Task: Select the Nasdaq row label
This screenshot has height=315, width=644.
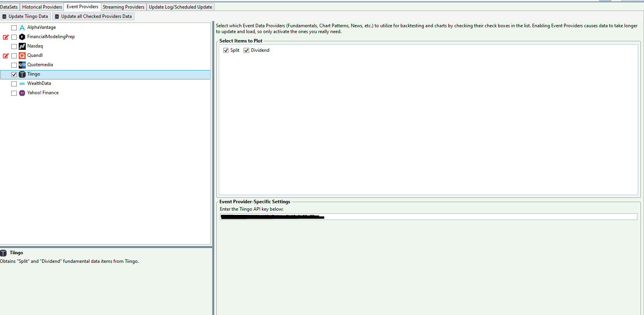Action: 35,46
